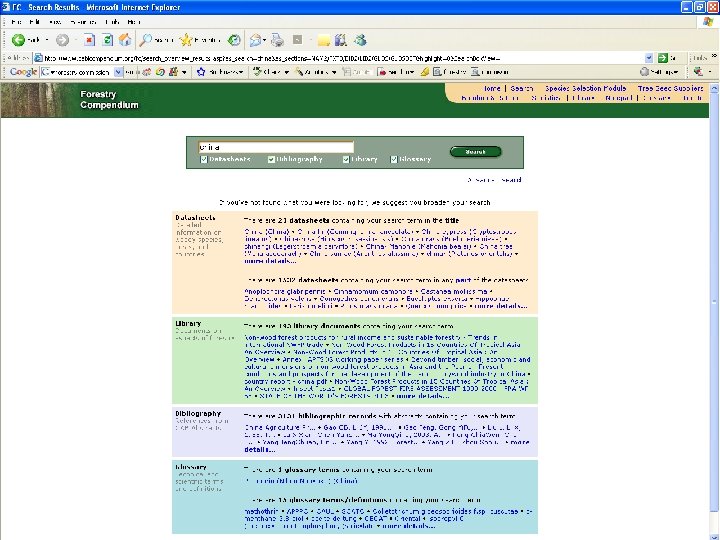Open the Favorites menu
720x540 pixels.
[x=83, y=22]
